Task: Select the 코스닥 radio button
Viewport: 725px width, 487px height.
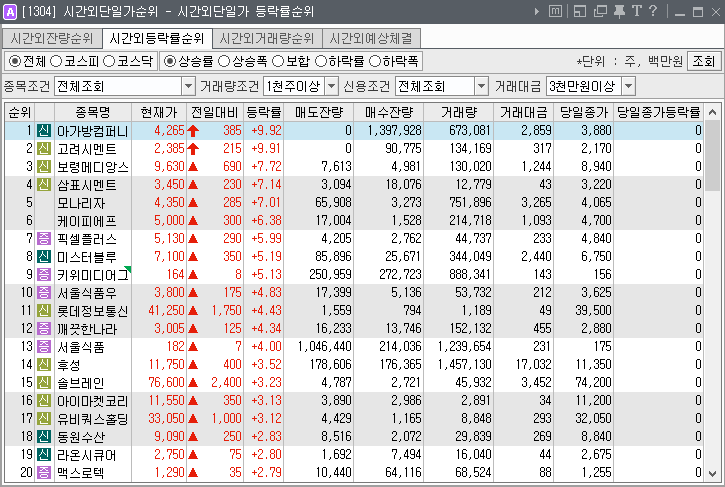Action: tap(109, 61)
